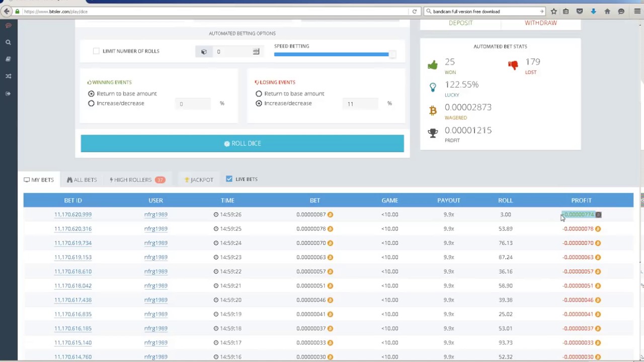The height and width of the screenshot is (362, 644).
Task: Select winning events Increase/decrease radio
Action: pos(91,103)
